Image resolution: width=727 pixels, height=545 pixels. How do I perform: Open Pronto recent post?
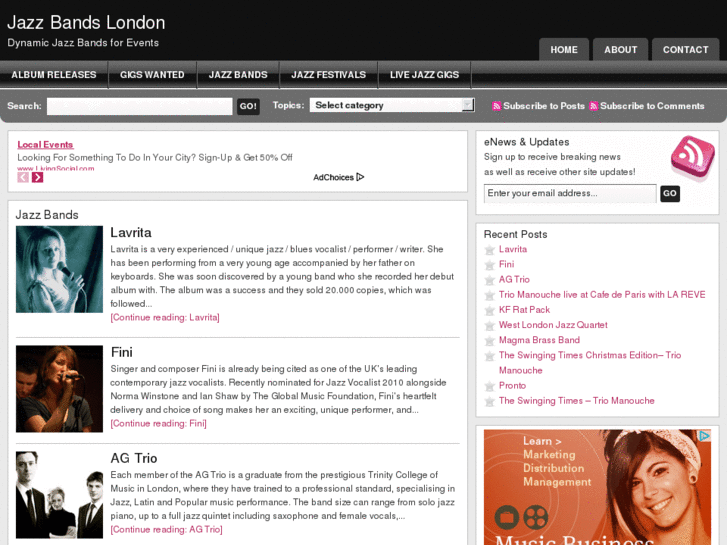(512, 385)
